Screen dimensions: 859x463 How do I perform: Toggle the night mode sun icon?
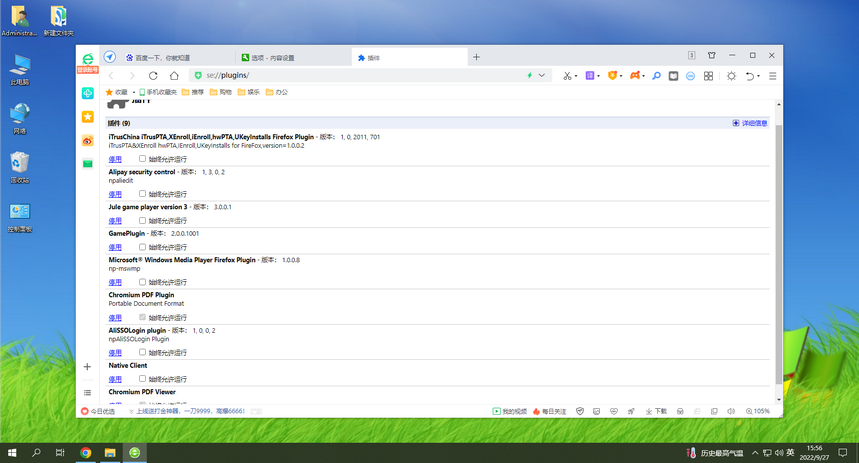click(731, 76)
